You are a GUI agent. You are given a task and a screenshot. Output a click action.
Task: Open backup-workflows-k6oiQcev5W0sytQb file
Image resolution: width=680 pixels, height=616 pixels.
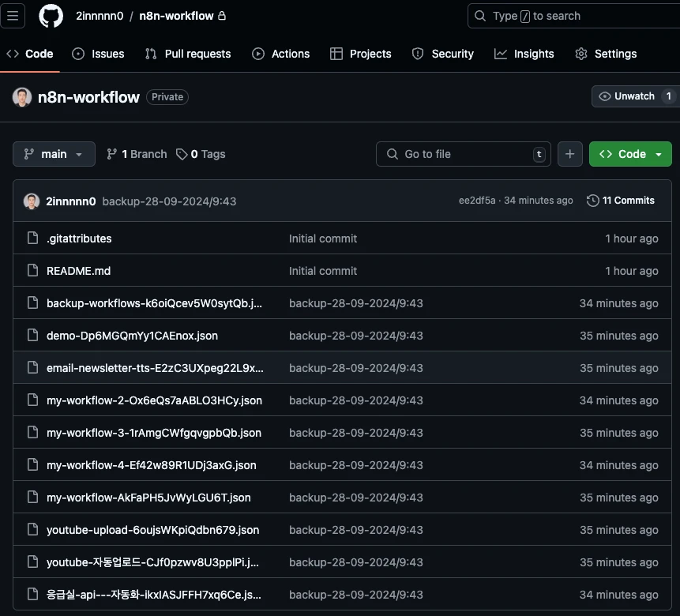154,303
